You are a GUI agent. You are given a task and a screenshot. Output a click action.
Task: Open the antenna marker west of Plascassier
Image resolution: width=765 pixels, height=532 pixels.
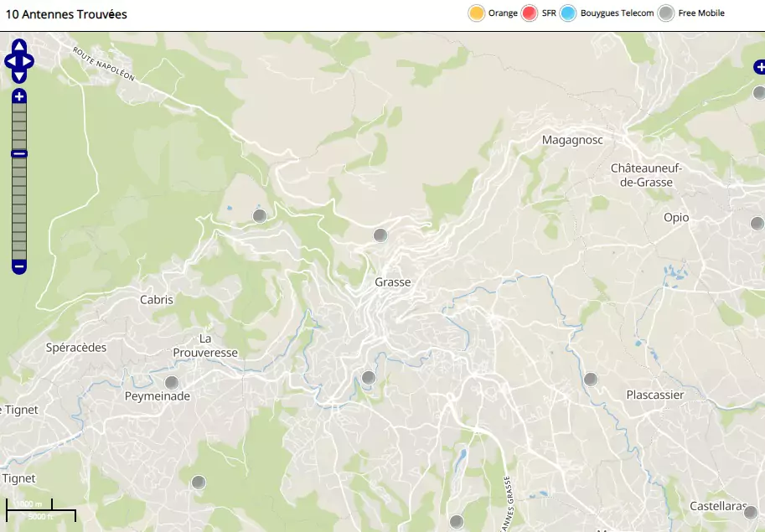[x=591, y=380]
